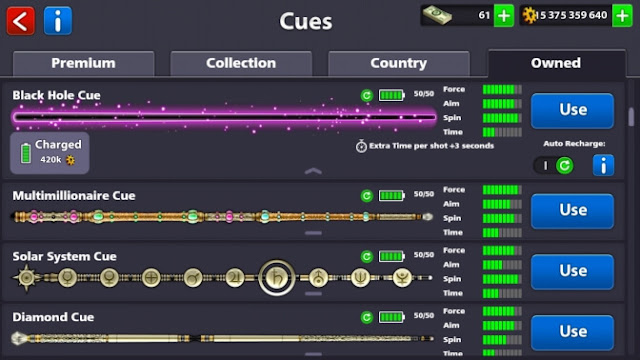Click the coin balance 15 375 359 640
Image resolution: width=640 pixels, height=360 pixels.
[x=571, y=16]
